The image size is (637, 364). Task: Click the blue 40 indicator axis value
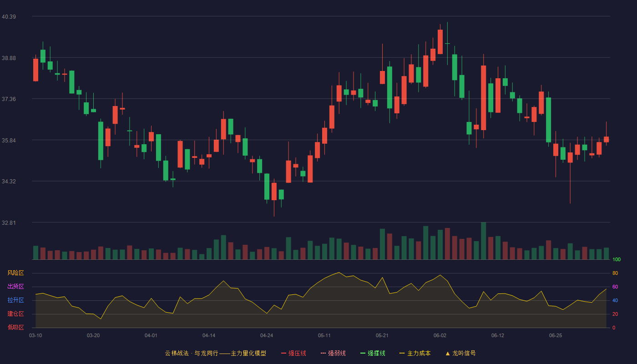(x=615, y=300)
